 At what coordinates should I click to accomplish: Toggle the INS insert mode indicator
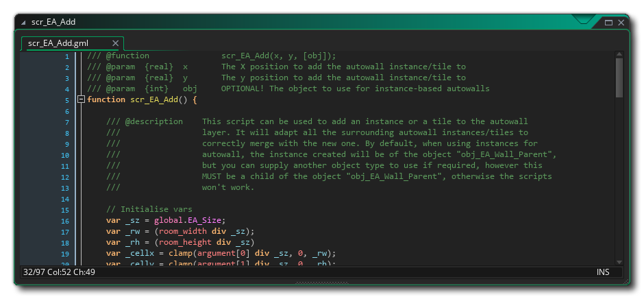(x=603, y=273)
